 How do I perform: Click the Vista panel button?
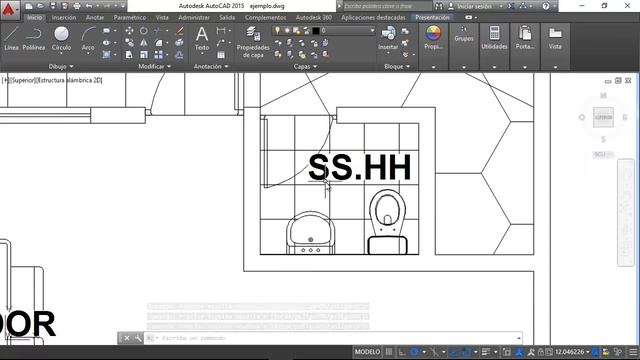(x=555, y=38)
